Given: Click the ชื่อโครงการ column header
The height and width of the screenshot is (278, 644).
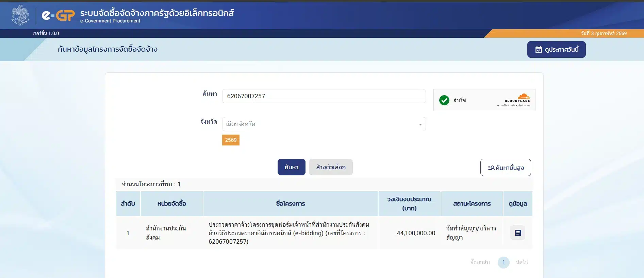Looking at the screenshot, I should point(291,204).
